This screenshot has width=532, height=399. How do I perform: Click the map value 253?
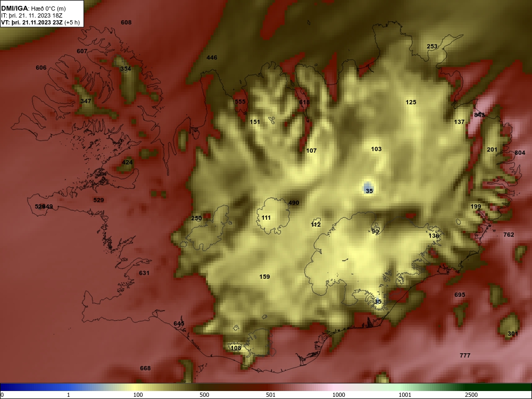point(432,46)
